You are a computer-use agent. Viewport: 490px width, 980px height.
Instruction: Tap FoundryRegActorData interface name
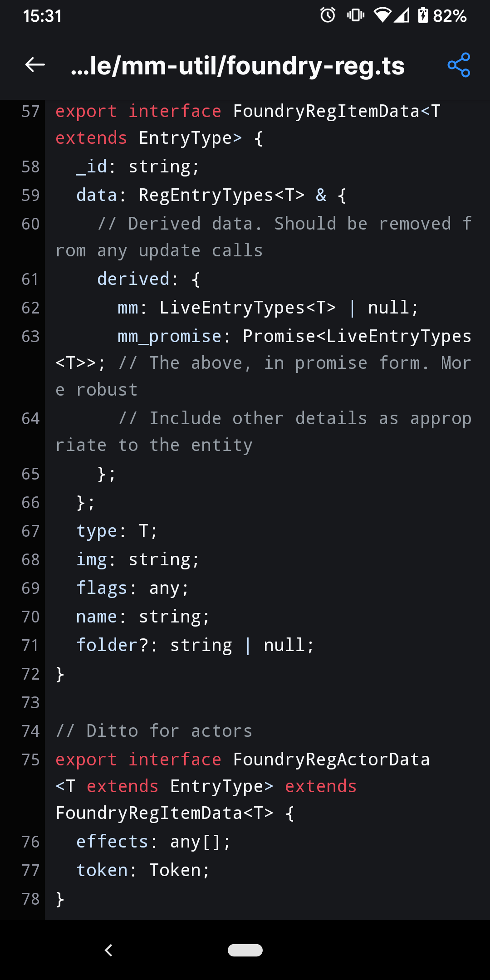pos(331,760)
